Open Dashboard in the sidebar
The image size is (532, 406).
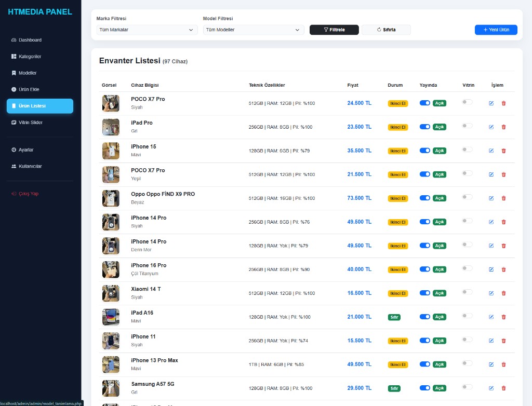click(40, 40)
